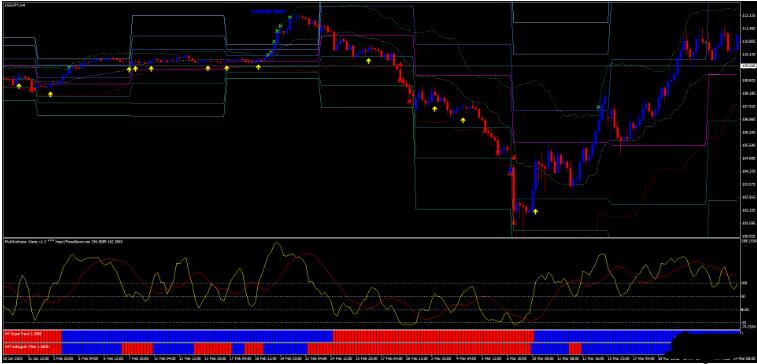This screenshot has height=364, width=757.
Task: Click the 7 Feb 20:00 date on the time axis
Action: 139,359
